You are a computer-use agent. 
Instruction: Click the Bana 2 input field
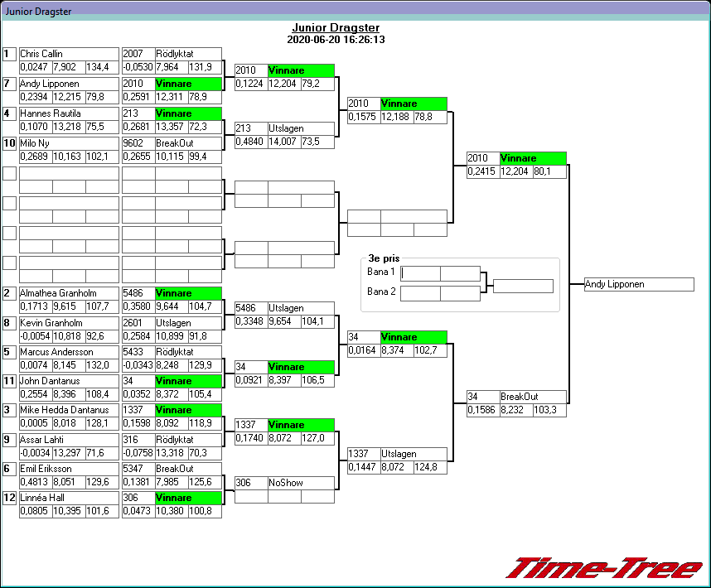420,292
